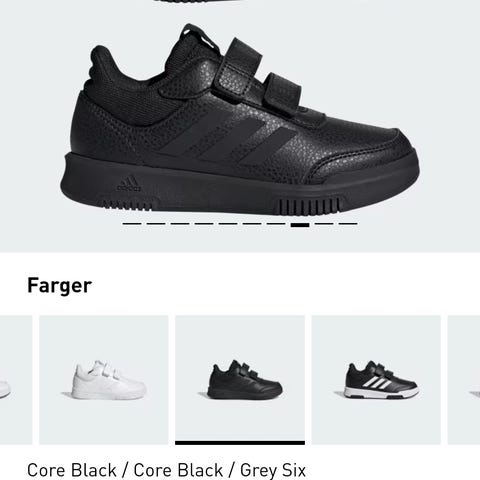The height and width of the screenshot is (480, 480).
Task: Go to the ninth carousel indicator dash
Action: coord(324,224)
